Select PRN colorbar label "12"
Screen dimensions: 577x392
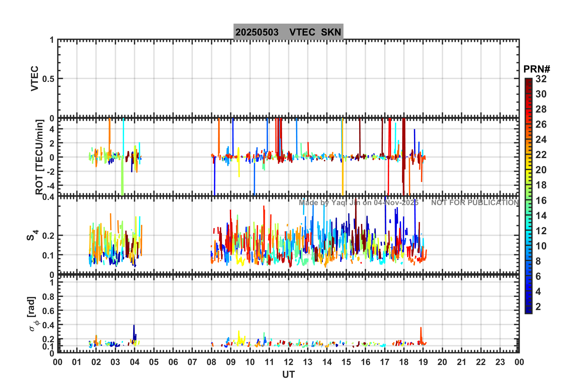tap(541, 231)
